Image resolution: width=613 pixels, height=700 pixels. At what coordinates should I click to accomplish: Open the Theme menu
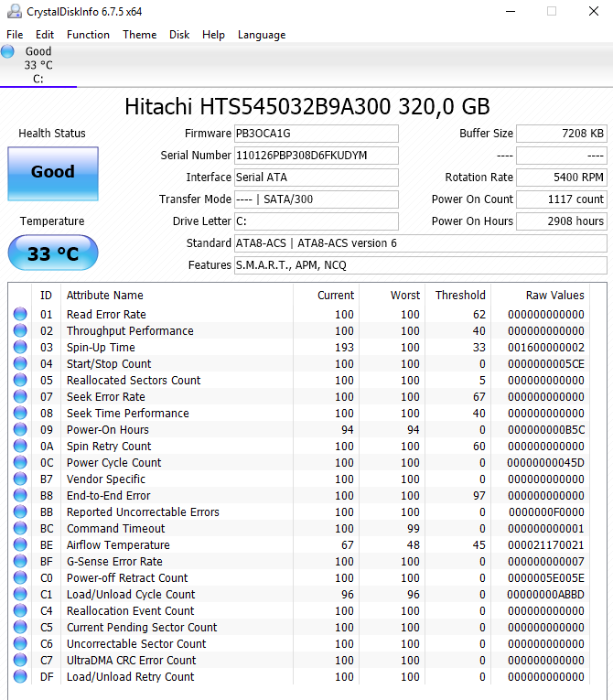pyautogui.click(x=140, y=35)
